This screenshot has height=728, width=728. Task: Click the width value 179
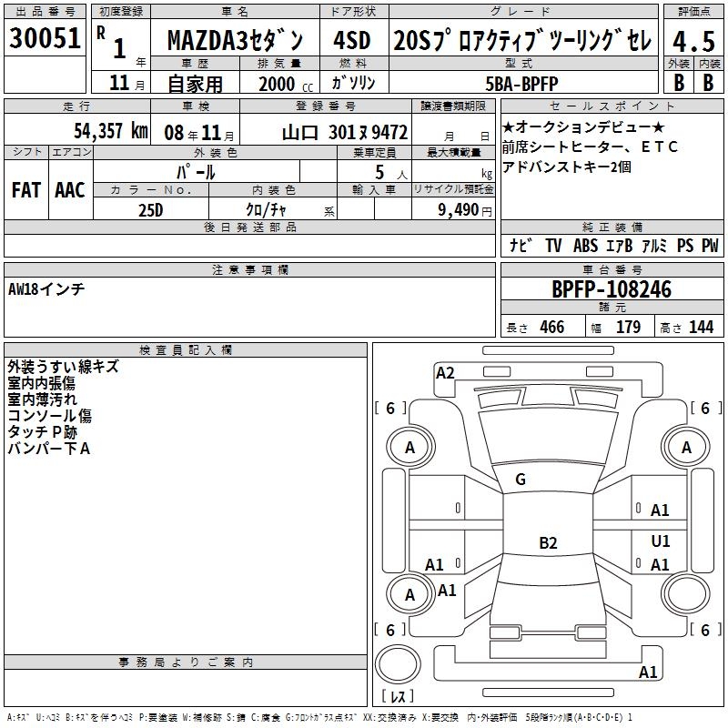pos(628,327)
